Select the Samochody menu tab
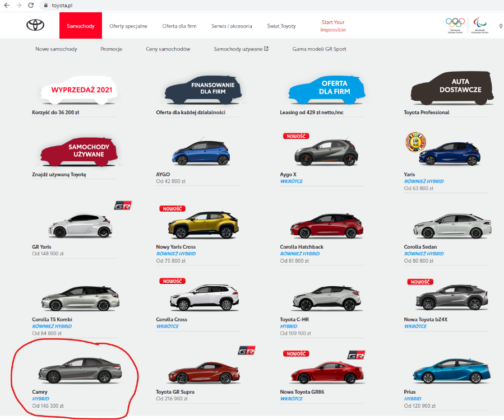Viewport: 504px width, 420px height. [x=81, y=26]
